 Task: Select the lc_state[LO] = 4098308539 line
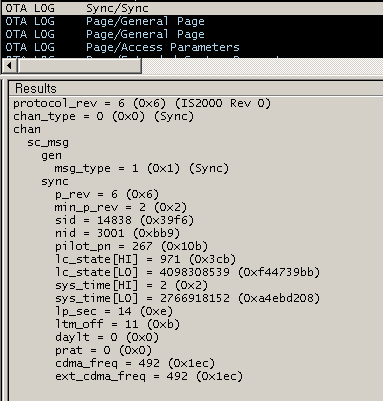(x=187, y=272)
